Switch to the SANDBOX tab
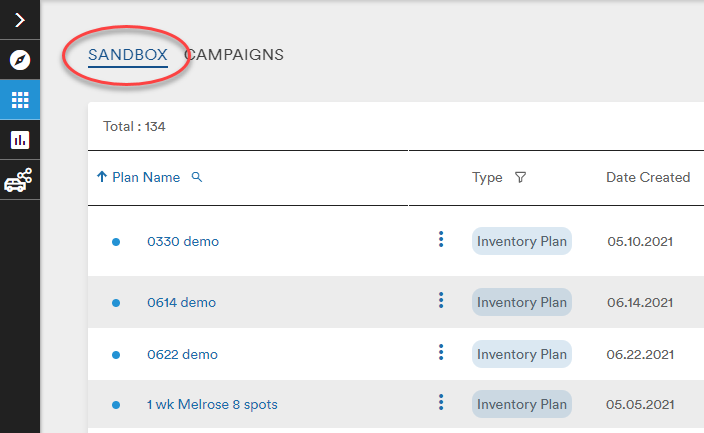 pos(128,55)
